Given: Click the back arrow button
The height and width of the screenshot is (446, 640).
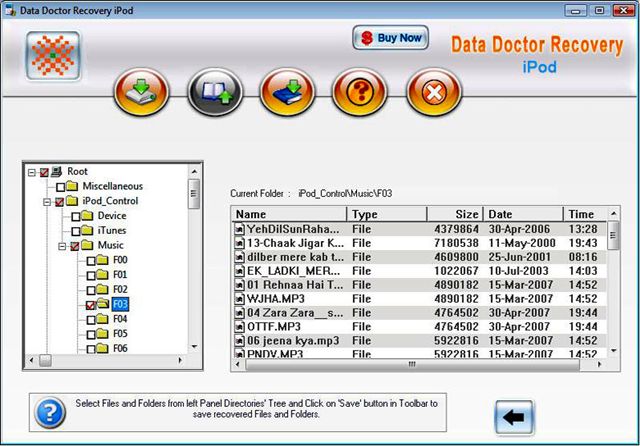Looking at the screenshot, I should 514,417.
